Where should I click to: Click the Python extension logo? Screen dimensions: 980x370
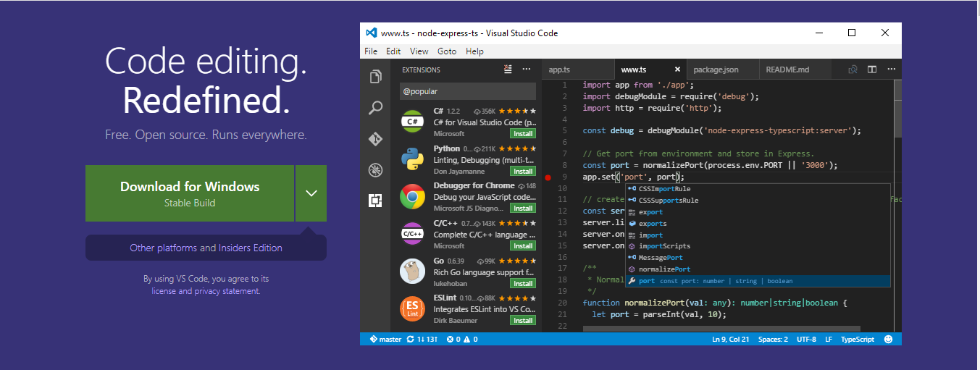[x=412, y=159]
